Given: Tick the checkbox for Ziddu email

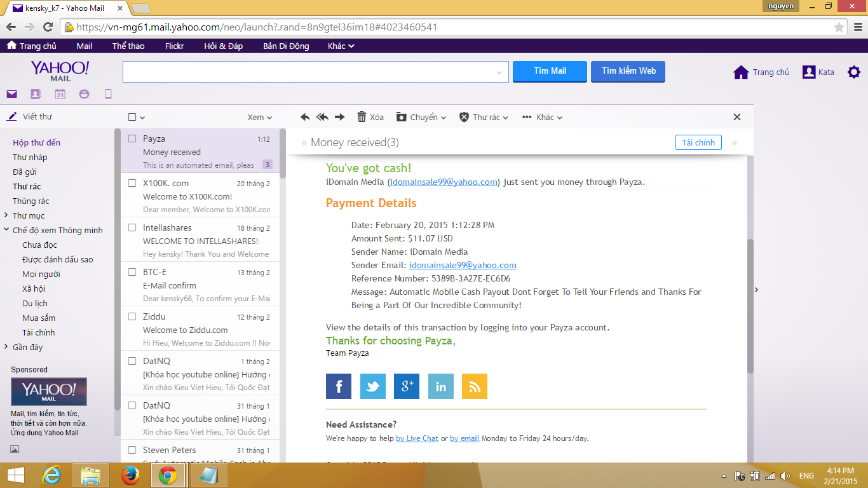Looking at the screenshot, I should [132, 316].
